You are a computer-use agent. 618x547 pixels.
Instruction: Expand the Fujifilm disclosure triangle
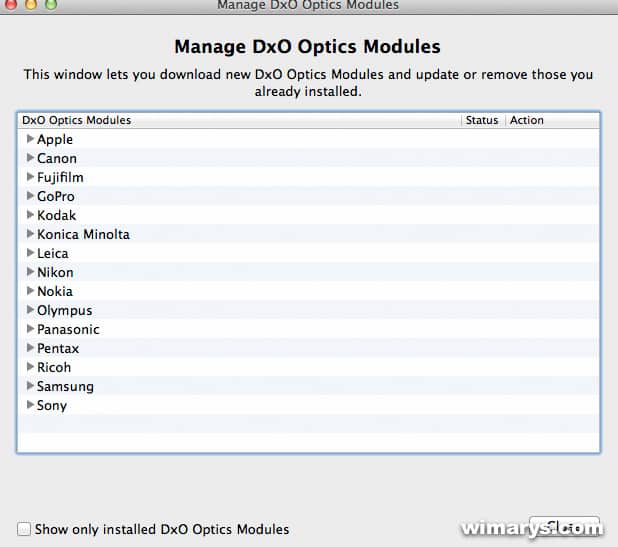(x=30, y=177)
